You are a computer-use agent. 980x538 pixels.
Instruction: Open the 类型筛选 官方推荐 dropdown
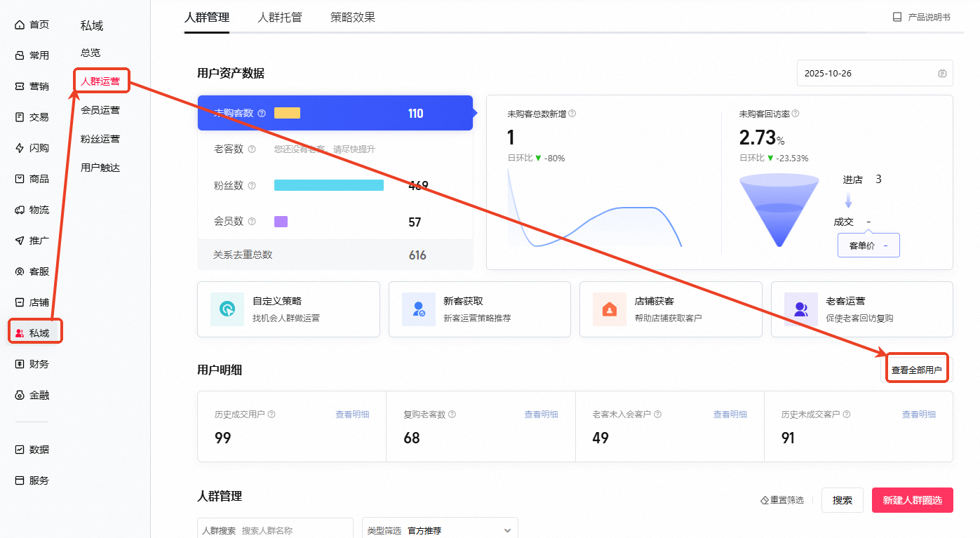440,530
